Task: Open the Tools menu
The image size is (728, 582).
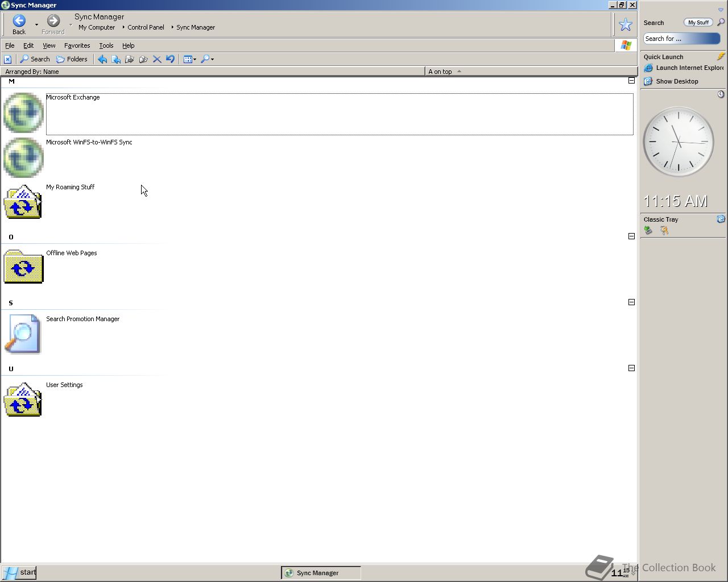Action: pyautogui.click(x=106, y=45)
